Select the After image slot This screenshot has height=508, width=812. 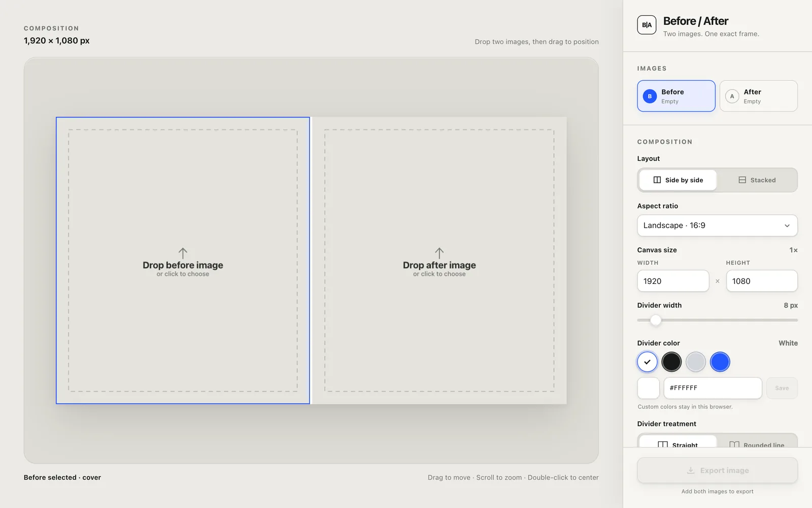pos(758,96)
